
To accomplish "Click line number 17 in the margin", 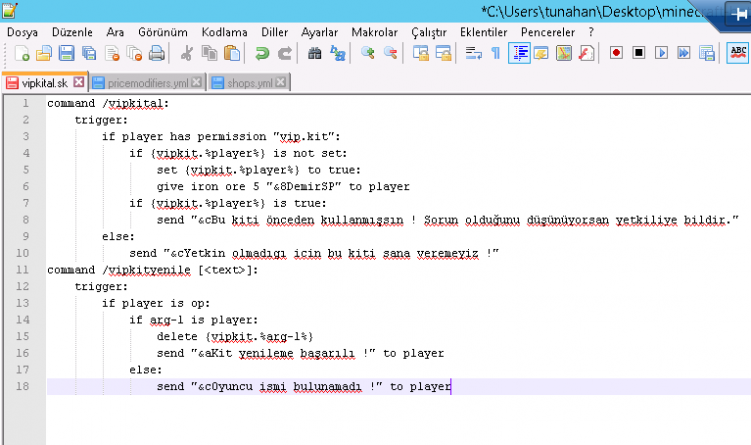I will pos(23,370).
